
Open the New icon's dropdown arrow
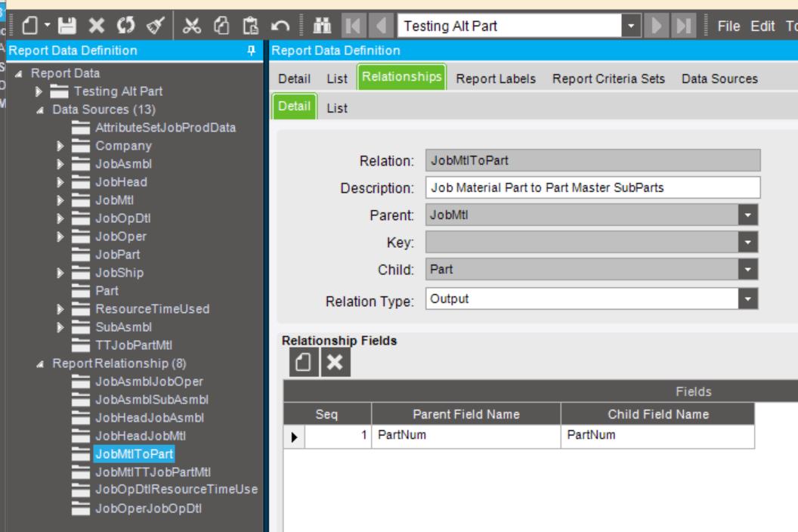(48, 25)
